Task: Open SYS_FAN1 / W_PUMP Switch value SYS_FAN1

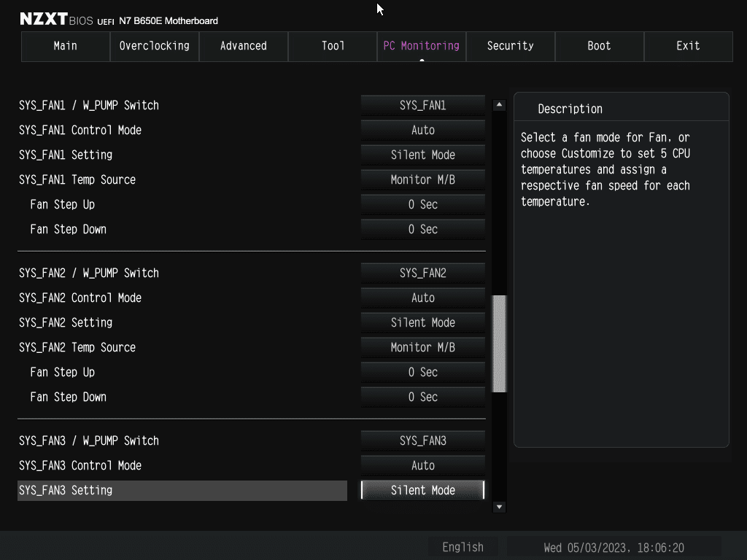Action: 423,105
